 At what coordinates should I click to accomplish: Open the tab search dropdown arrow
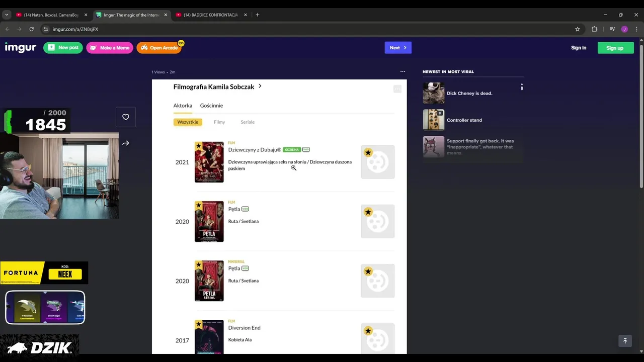click(7, 15)
